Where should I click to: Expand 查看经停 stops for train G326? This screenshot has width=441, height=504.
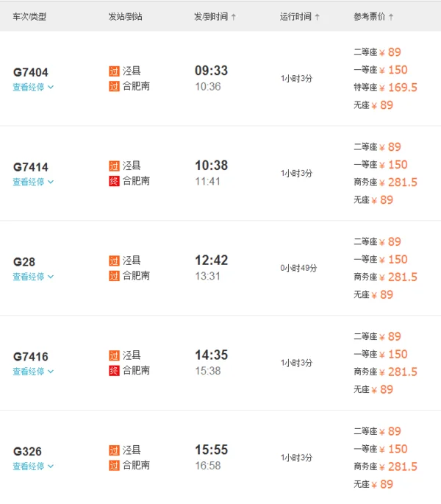(x=33, y=466)
